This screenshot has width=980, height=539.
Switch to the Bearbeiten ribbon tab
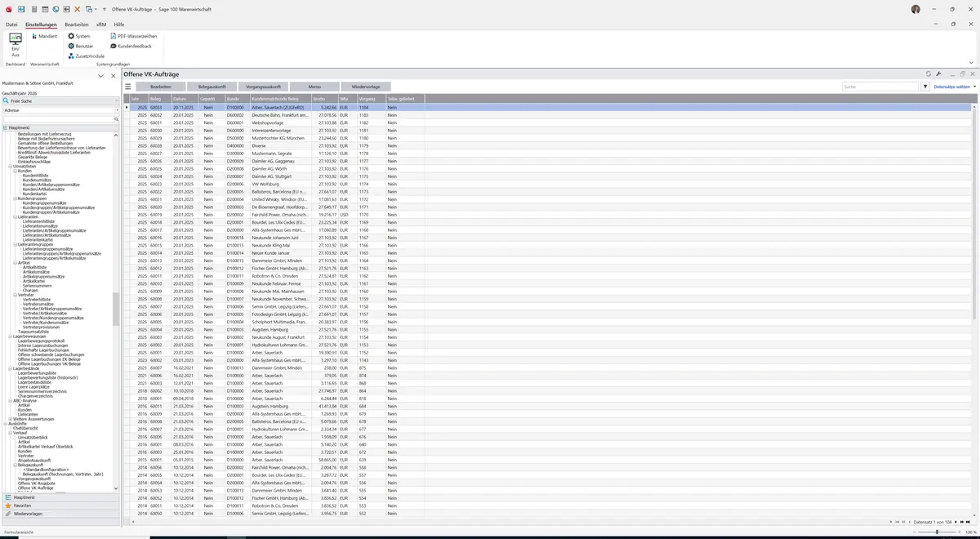tap(77, 24)
